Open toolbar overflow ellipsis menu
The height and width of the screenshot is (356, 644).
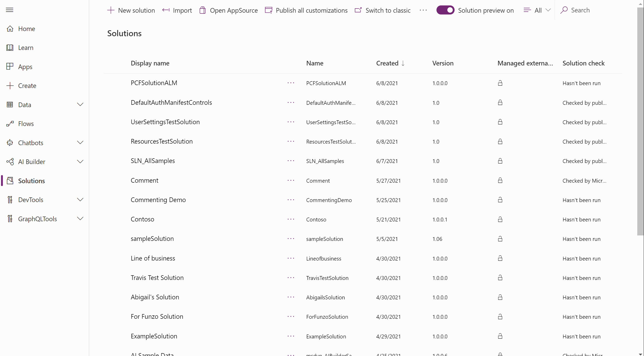point(423,10)
